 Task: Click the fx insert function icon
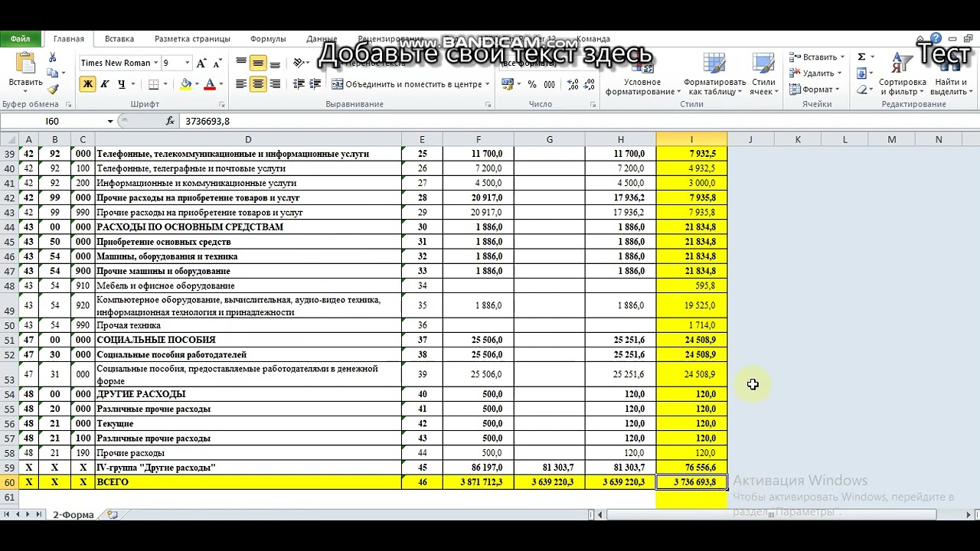point(170,121)
